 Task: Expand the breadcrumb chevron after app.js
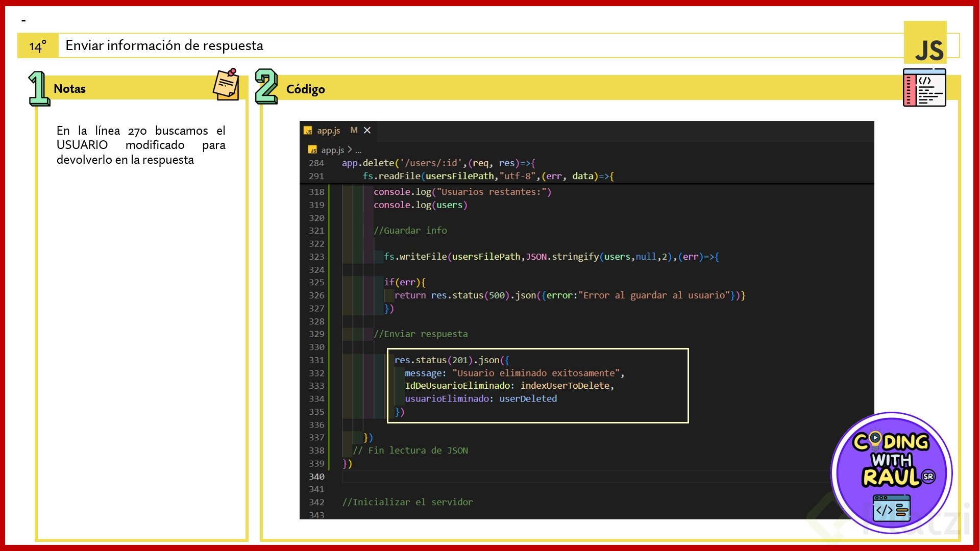click(x=350, y=149)
